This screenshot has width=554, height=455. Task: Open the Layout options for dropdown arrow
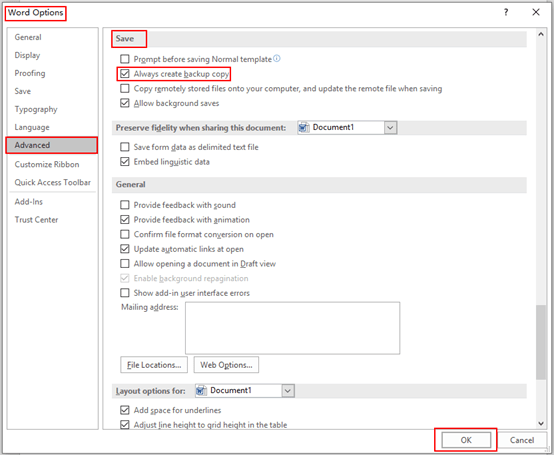tap(288, 391)
